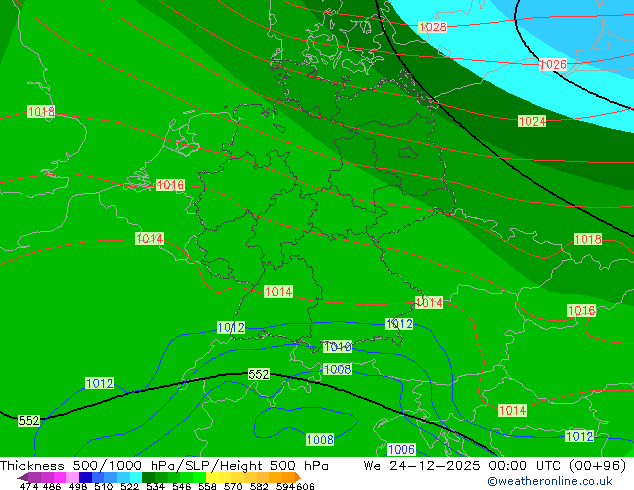This screenshot has width=634, height=490.
Task: Click the 1024 isobar label
Action: (x=532, y=121)
